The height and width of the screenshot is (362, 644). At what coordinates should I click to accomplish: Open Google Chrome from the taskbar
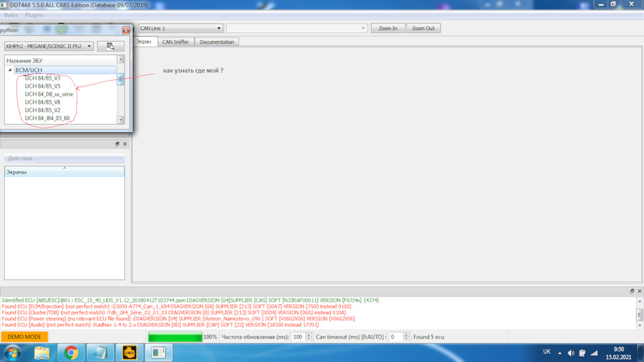[x=70, y=352]
